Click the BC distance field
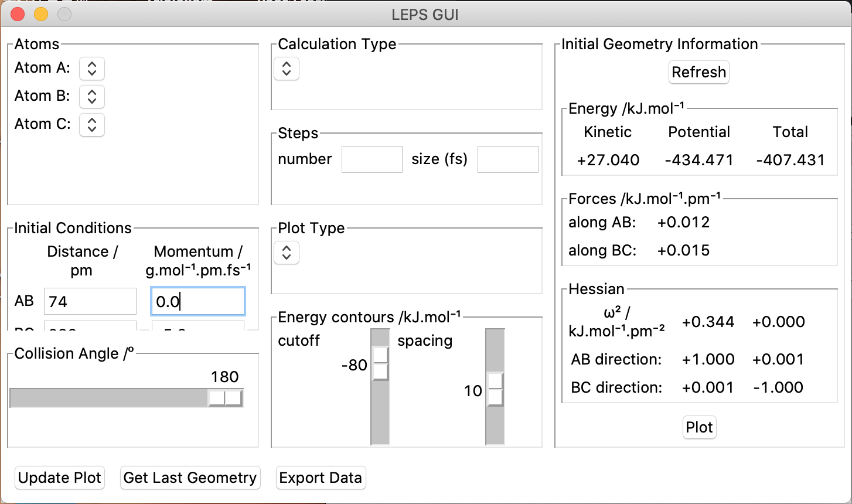Screen dimensions: 852x504 click(90, 326)
